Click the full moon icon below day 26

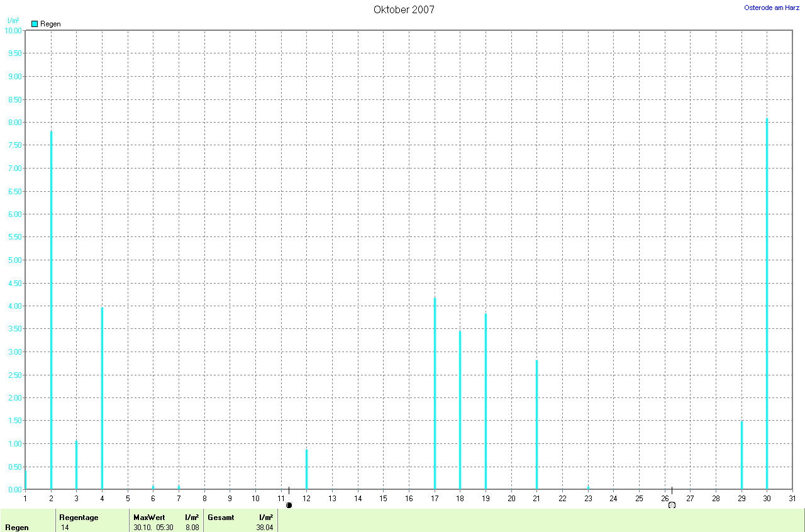(672, 505)
